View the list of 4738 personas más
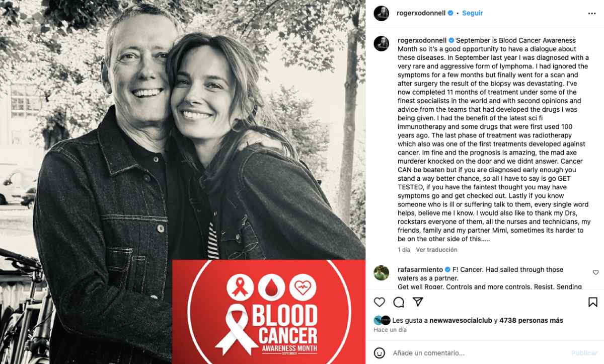 point(531,320)
